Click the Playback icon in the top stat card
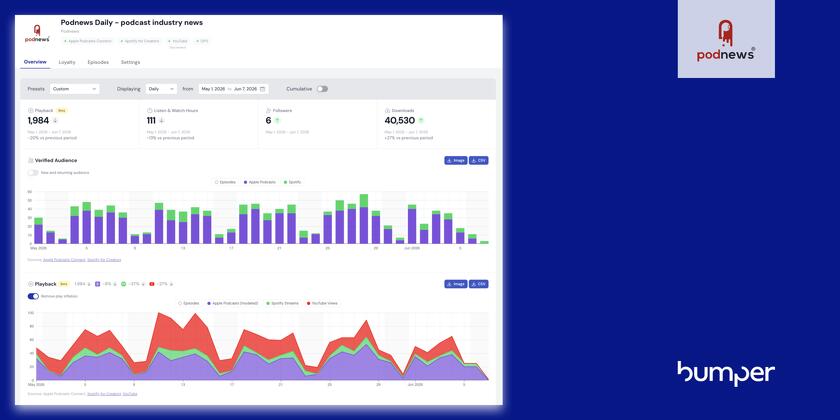This screenshot has height=420, width=840. 31,110
